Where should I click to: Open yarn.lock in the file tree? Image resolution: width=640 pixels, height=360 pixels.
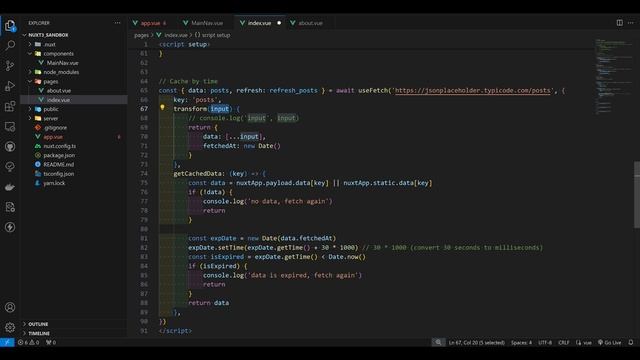pyautogui.click(x=54, y=183)
